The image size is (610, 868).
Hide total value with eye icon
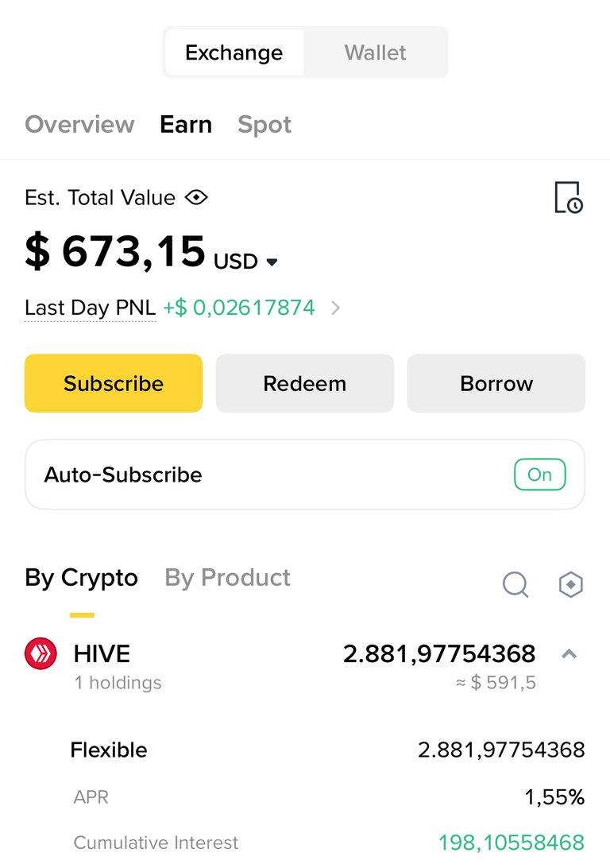pos(196,198)
